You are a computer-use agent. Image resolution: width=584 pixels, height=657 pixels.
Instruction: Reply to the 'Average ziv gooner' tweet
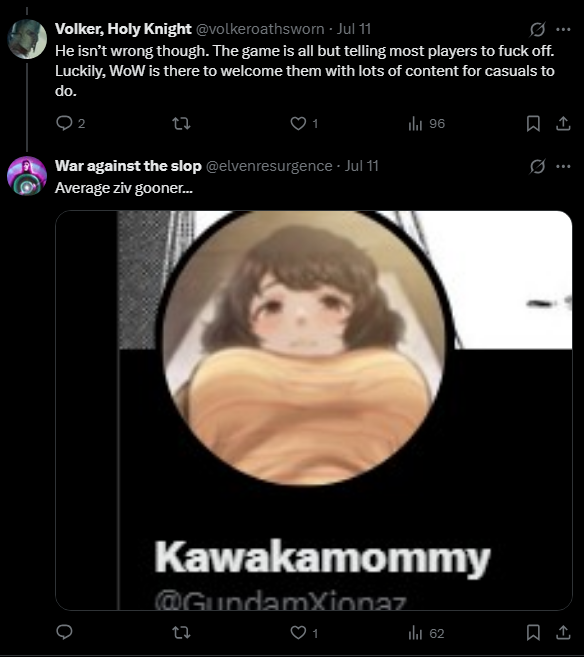click(x=64, y=632)
